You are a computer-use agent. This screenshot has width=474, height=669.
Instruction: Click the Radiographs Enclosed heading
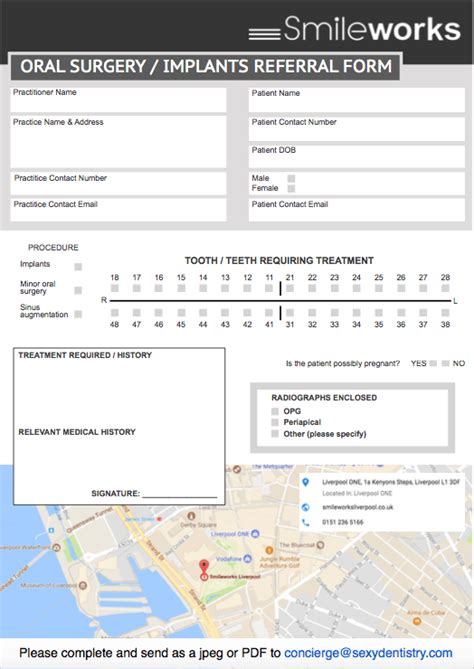pos(324,398)
